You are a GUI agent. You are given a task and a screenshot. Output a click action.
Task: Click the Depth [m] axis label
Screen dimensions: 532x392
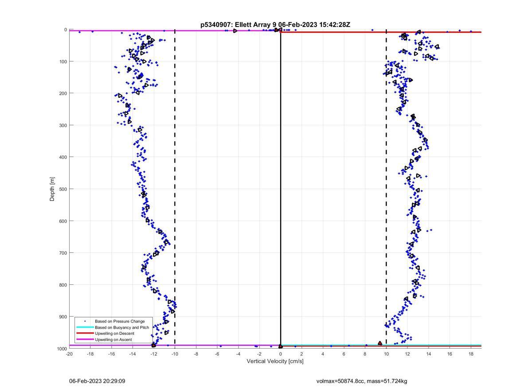coord(52,189)
